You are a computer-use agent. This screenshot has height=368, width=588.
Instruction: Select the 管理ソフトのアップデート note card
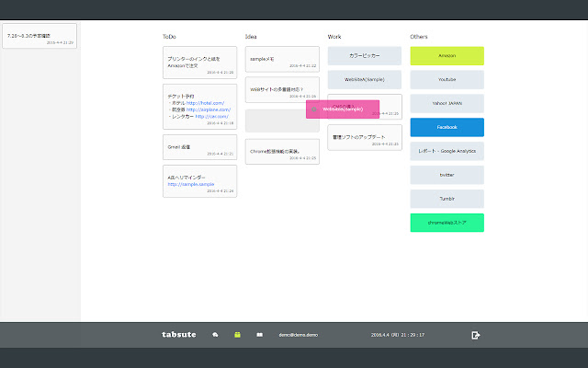click(x=365, y=137)
